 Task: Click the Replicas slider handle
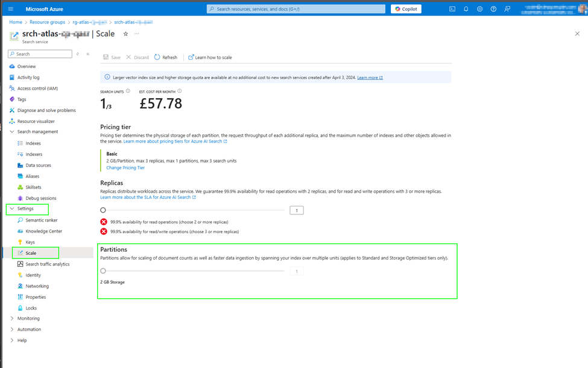103,210
